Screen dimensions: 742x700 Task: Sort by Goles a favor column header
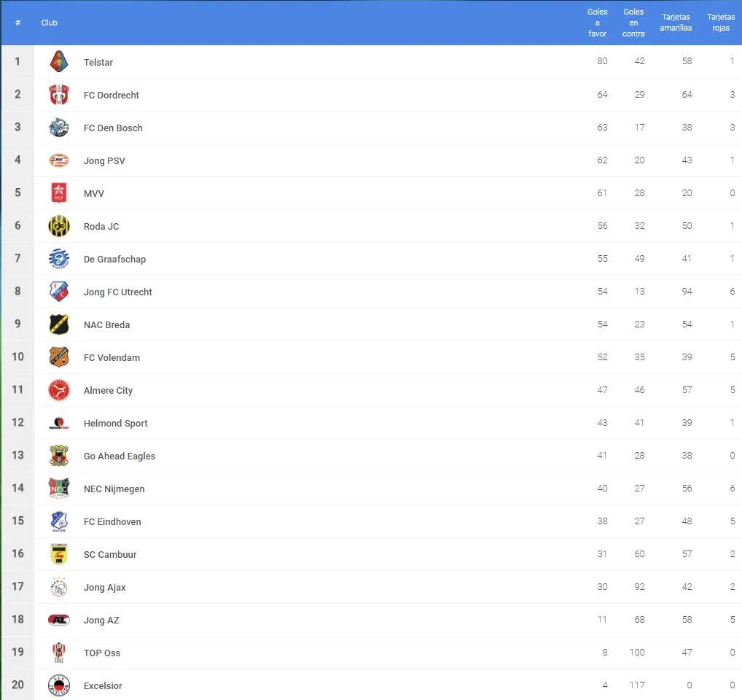[x=597, y=23]
